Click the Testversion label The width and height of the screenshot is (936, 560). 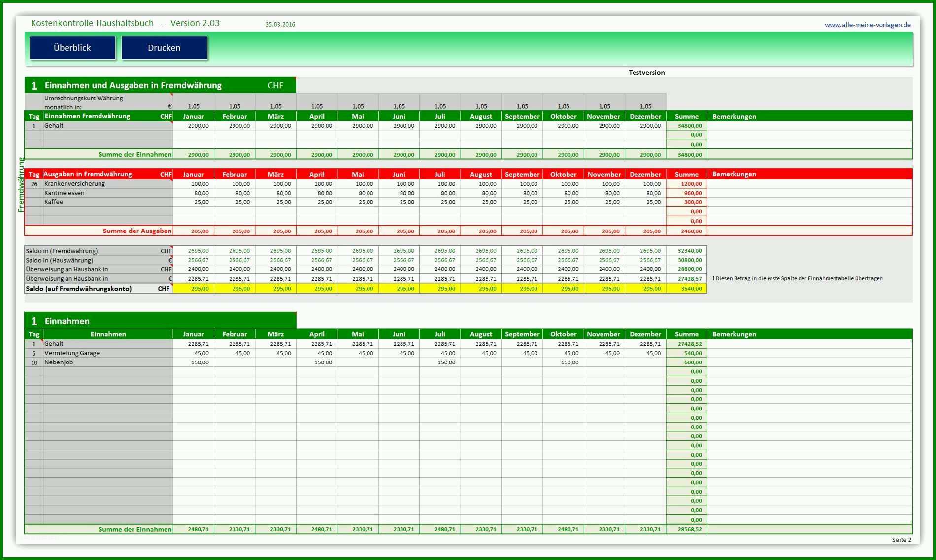pos(646,72)
